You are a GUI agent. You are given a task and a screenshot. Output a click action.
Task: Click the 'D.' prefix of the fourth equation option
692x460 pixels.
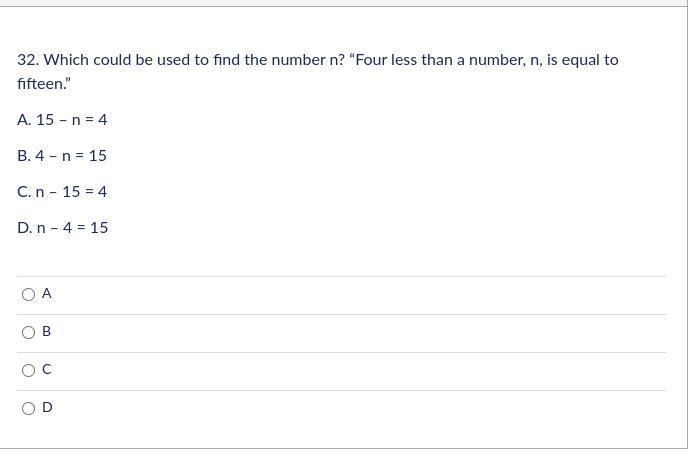point(25,228)
